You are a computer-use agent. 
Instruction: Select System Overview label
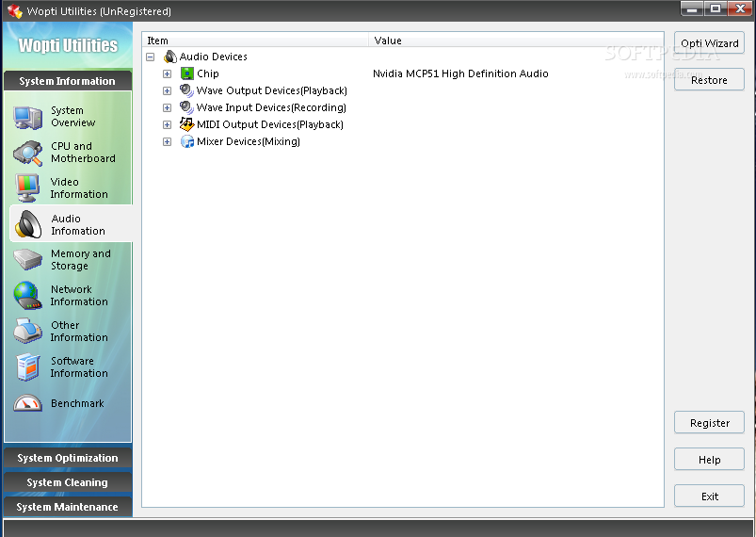click(73, 117)
